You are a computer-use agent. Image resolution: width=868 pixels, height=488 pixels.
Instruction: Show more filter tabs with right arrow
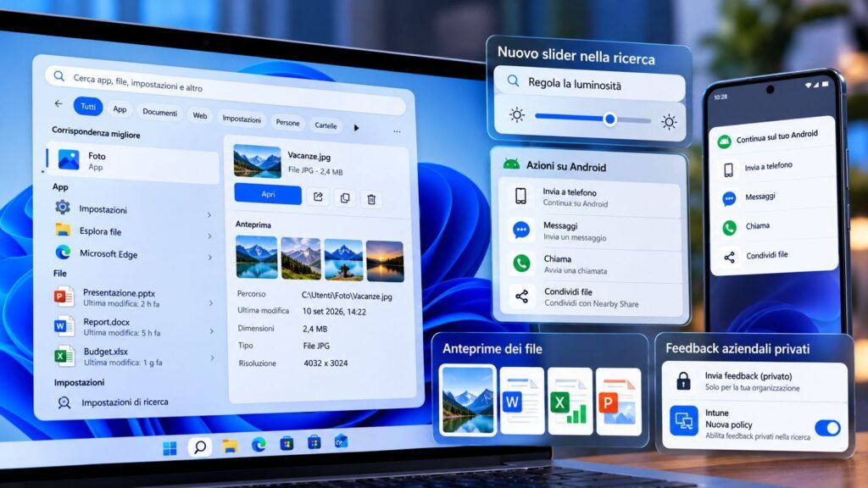(356, 128)
